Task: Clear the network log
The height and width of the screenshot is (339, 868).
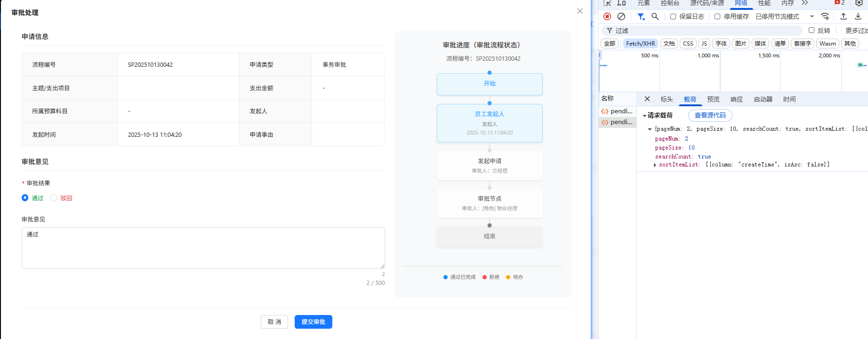Action: (621, 16)
